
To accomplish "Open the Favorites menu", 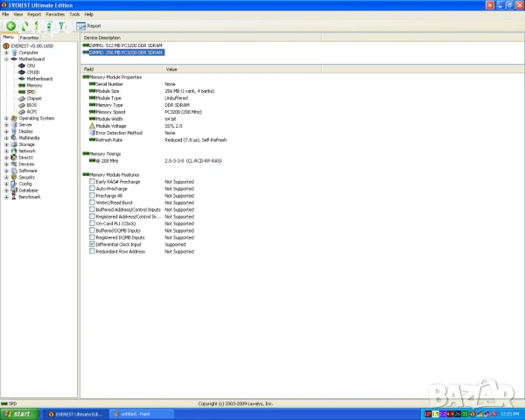I will 55,14.
